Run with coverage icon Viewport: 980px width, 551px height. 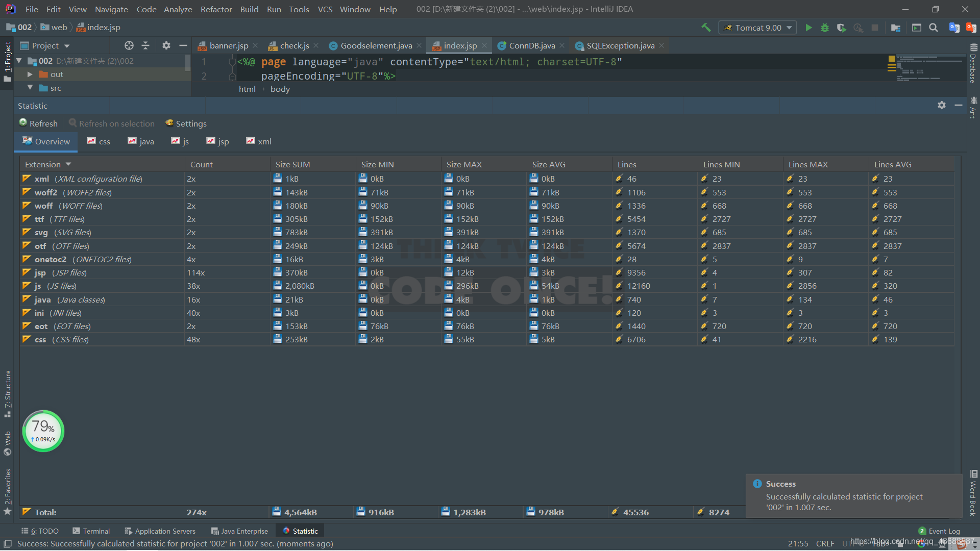[842, 28]
